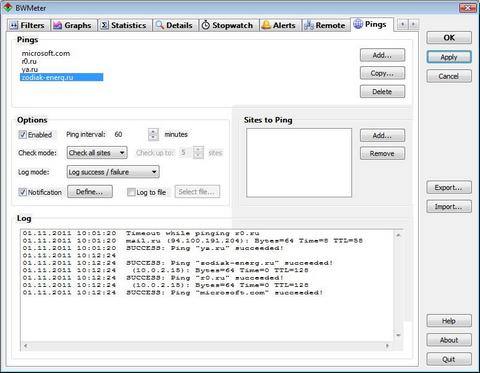Click the Select file... button

click(x=197, y=192)
